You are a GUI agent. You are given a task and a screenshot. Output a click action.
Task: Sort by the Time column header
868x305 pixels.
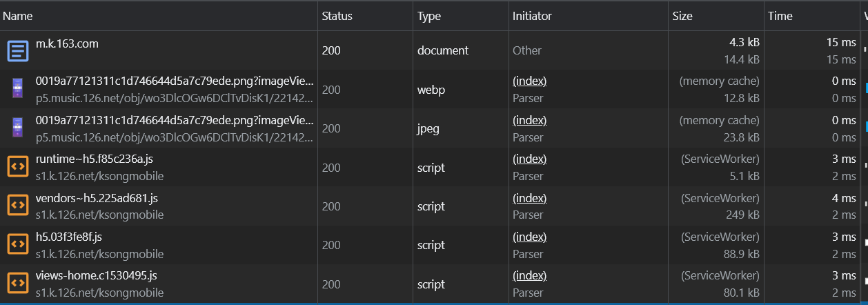pyautogui.click(x=780, y=16)
